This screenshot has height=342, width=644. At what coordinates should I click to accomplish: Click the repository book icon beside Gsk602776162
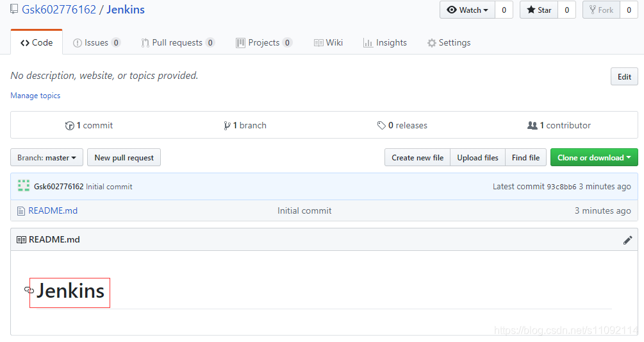coord(14,9)
